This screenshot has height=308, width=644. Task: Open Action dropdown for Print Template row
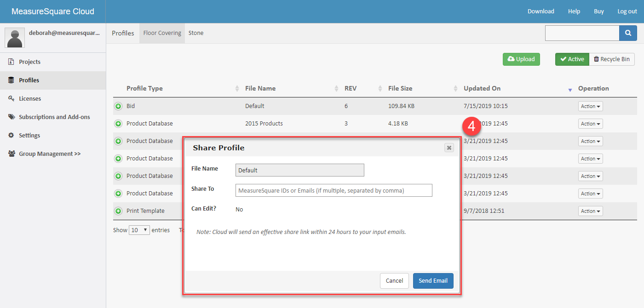pos(591,211)
